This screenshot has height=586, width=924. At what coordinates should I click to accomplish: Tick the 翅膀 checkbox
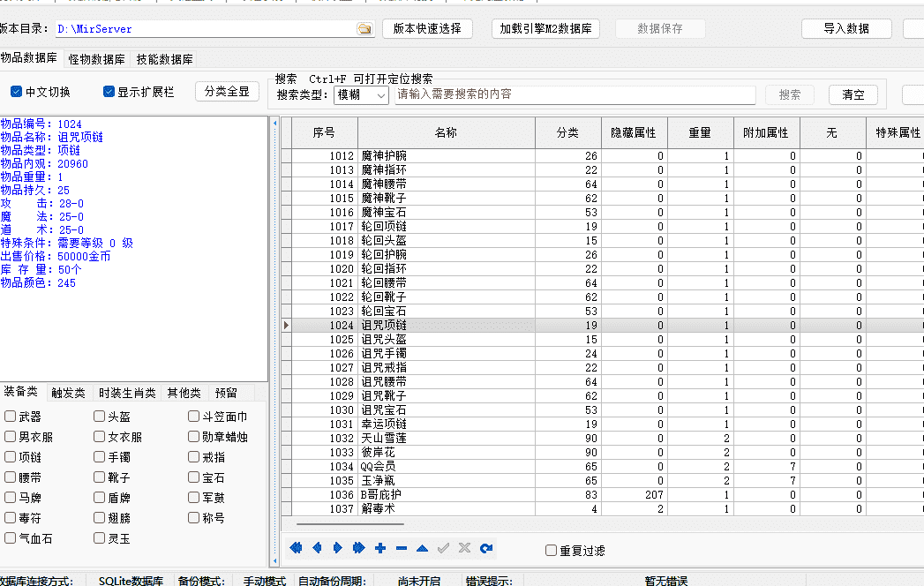[99, 518]
